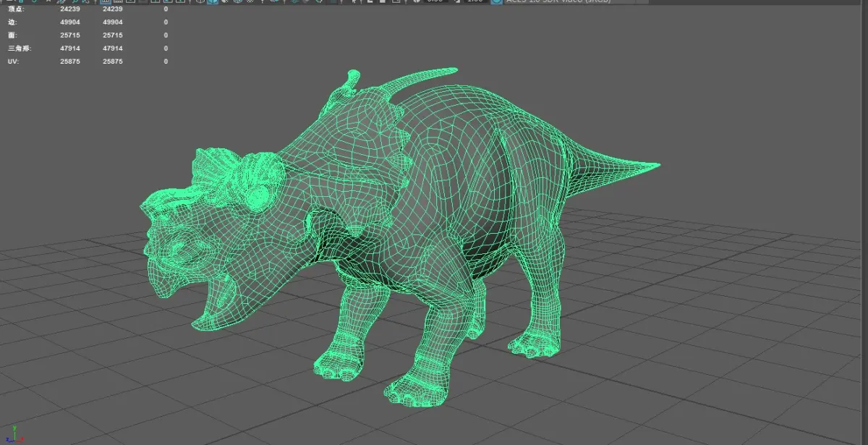Click the 三角形 triangle count label
Image resolution: width=868 pixels, height=445 pixels.
(20, 48)
